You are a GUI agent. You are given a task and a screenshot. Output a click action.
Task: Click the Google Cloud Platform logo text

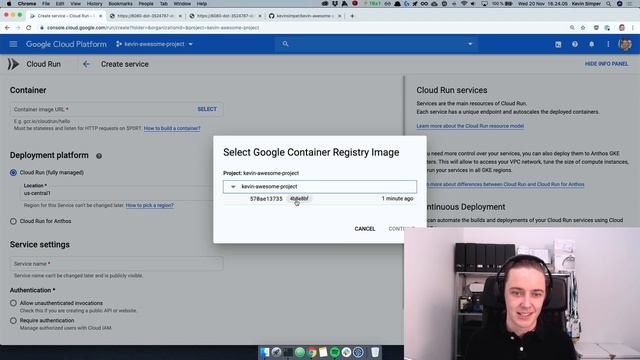pos(66,44)
